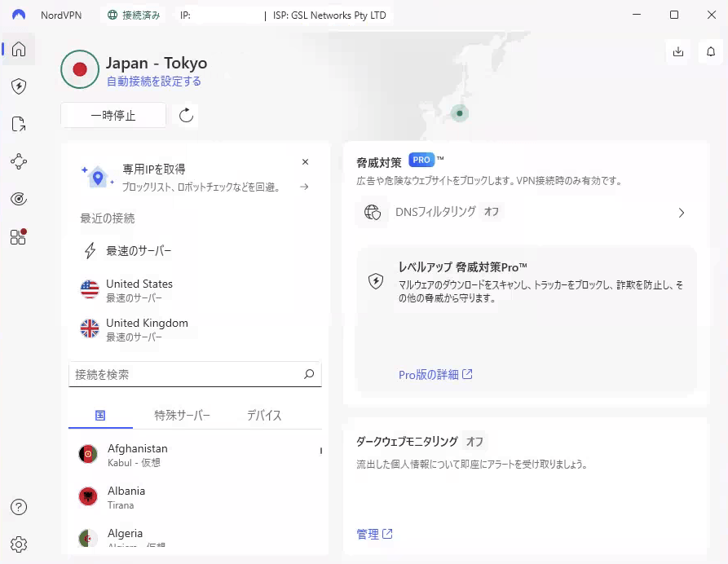The height and width of the screenshot is (564, 728).
Task: Open the Threat Protection shield sidebar icon
Action: coord(19,86)
